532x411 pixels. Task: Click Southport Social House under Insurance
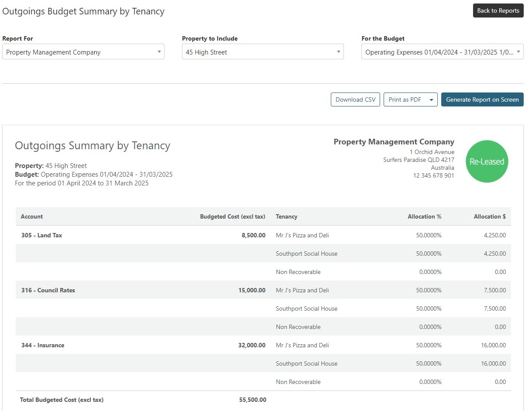pos(307,363)
